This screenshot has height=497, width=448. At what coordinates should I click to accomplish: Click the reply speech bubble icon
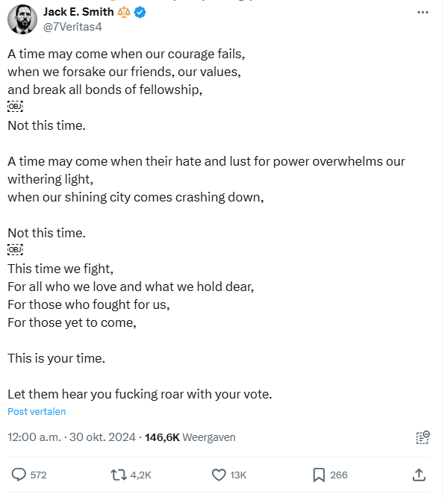[19, 475]
